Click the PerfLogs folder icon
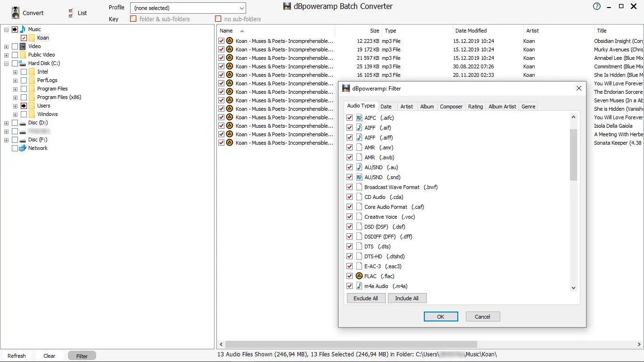Viewport: 644px width, 362px height. pyautogui.click(x=32, y=80)
